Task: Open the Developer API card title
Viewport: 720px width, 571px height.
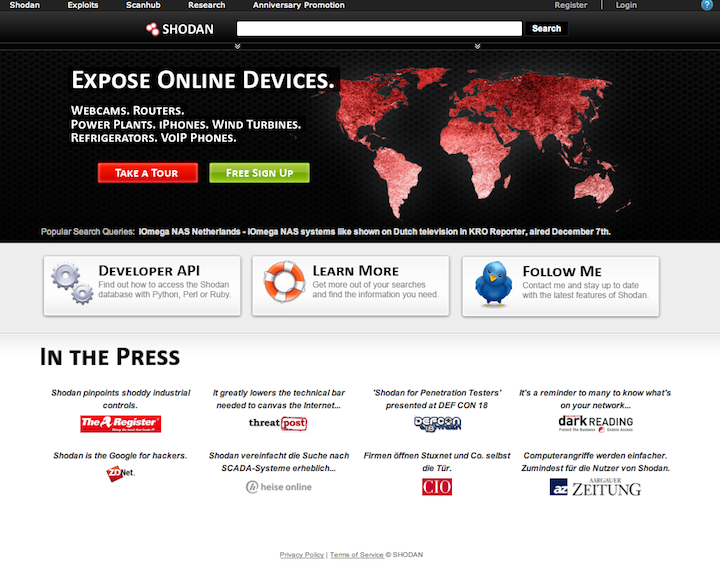Action: (149, 271)
